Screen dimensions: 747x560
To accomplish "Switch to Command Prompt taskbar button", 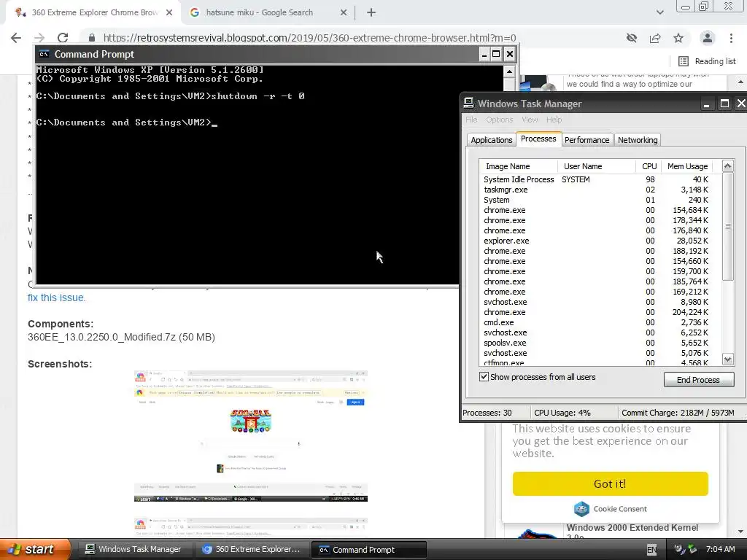I will pos(368,549).
